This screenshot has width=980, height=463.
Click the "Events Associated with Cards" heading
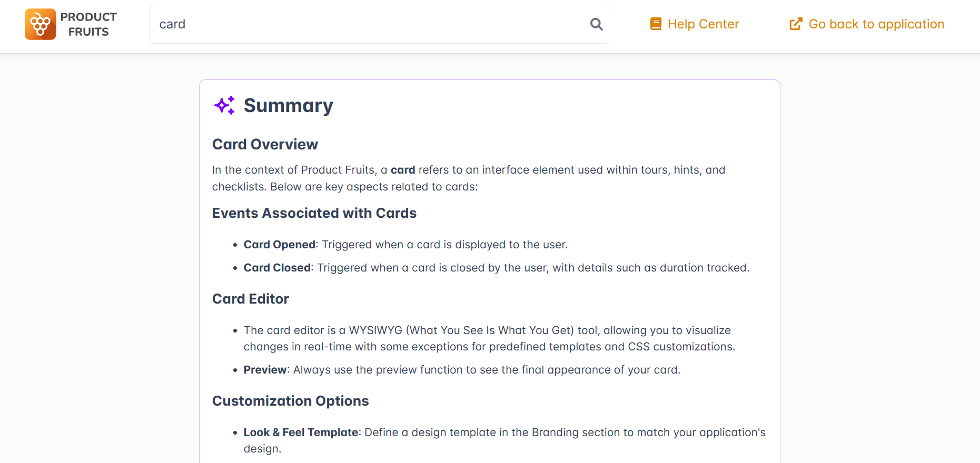(314, 213)
